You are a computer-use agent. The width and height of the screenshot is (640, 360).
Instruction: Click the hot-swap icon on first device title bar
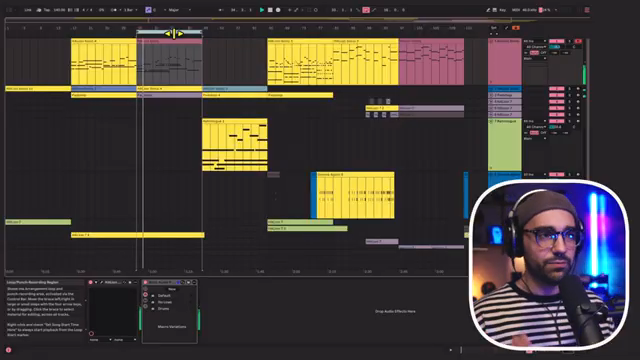(124, 282)
